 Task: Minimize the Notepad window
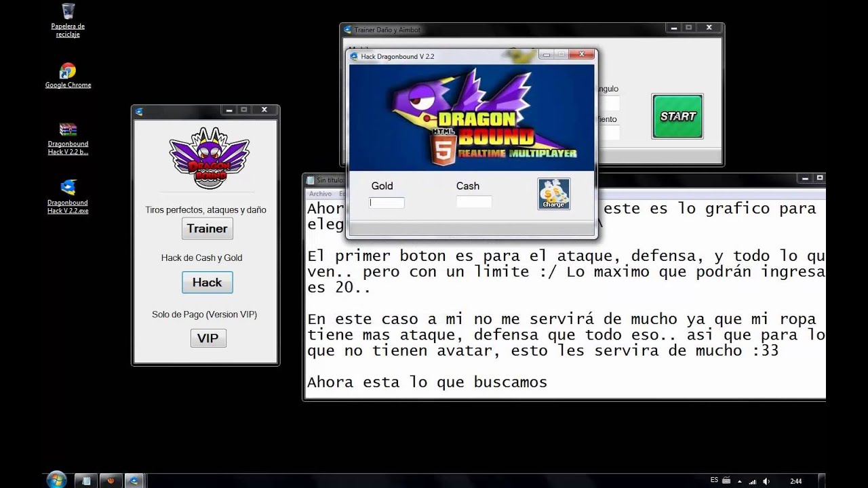805,178
